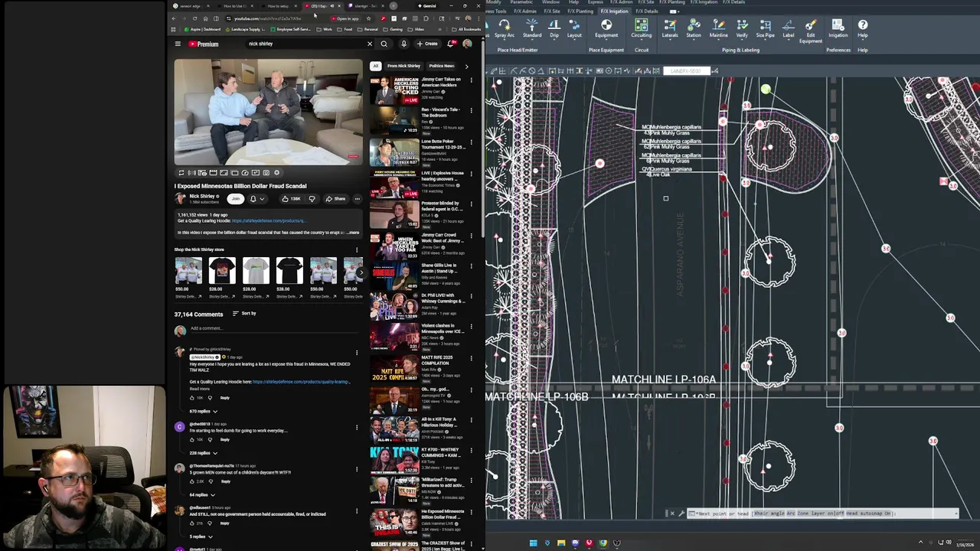This screenshot has width=980, height=551.
Task: Like the comment about feeling dumb for working
Action: click(192, 440)
